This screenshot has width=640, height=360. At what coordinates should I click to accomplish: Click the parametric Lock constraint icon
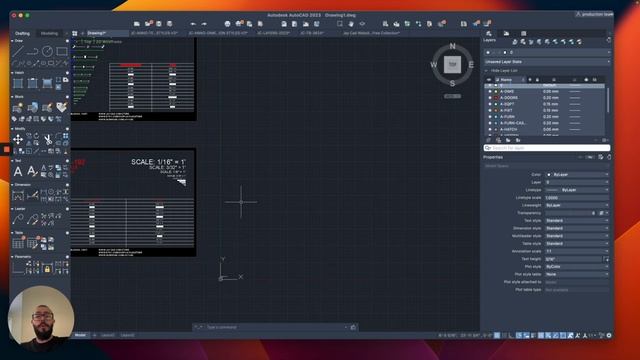47,269
